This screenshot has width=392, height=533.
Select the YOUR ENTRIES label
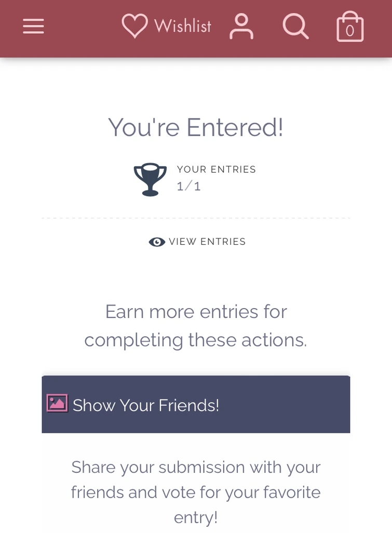pos(216,169)
